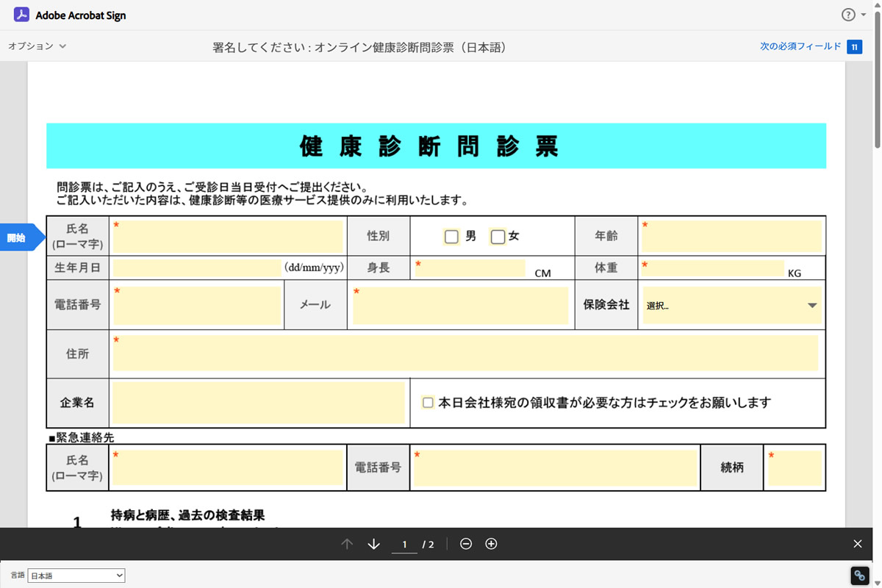The width and height of the screenshot is (882, 588).
Task: Check the 女 gender checkbox
Action: click(498, 237)
